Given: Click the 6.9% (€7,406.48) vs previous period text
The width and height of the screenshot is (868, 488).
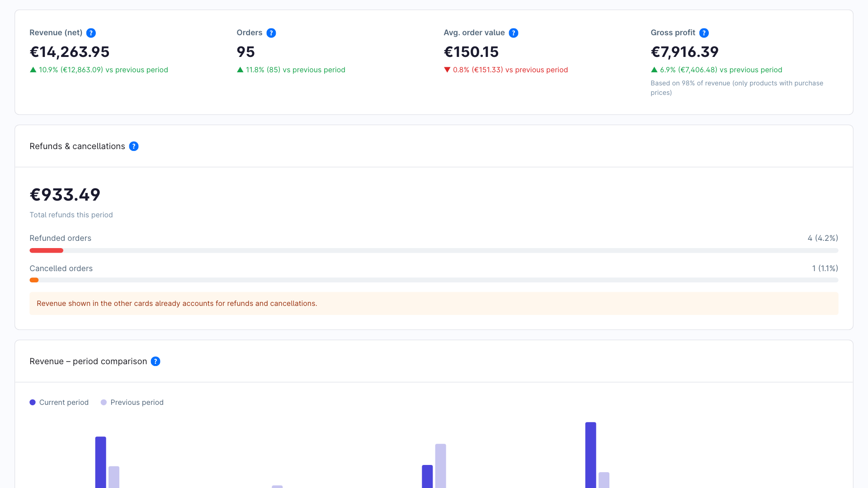Looking at the screenshot, I should [x=721, y=70].
